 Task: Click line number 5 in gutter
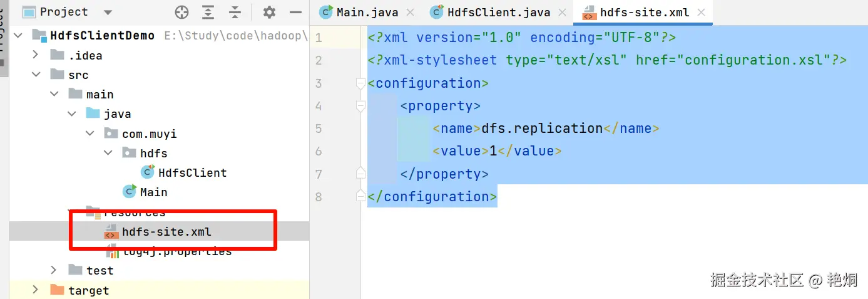point(319,129)
